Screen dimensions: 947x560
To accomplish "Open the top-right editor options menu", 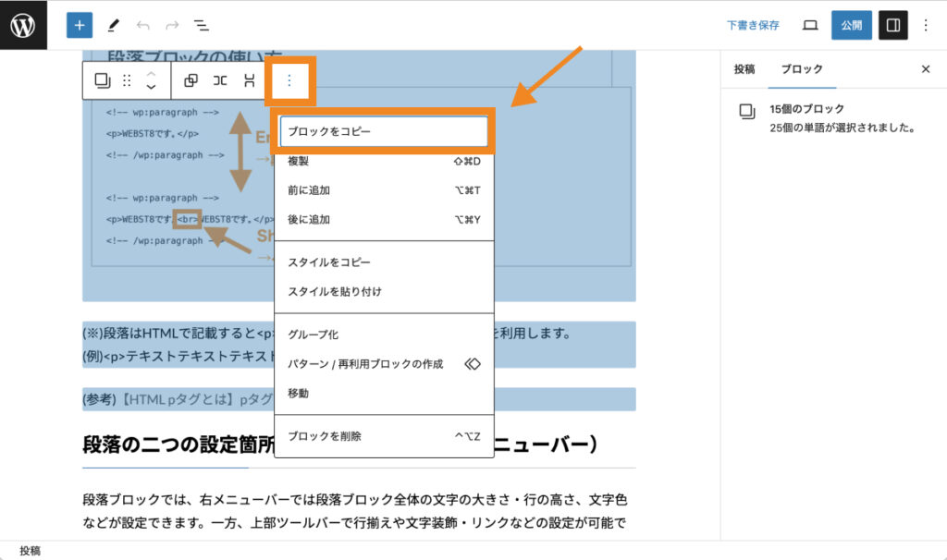I will coord(927,25).
